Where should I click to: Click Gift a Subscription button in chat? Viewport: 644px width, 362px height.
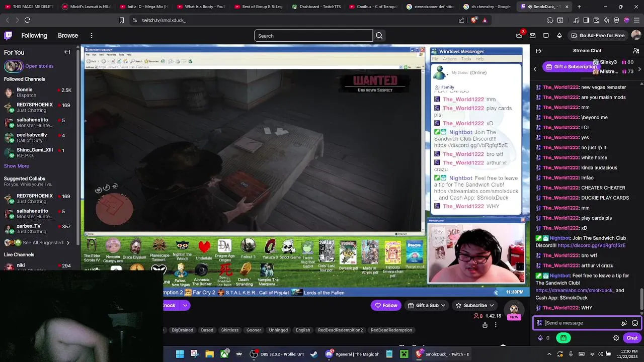pos(571,67)
